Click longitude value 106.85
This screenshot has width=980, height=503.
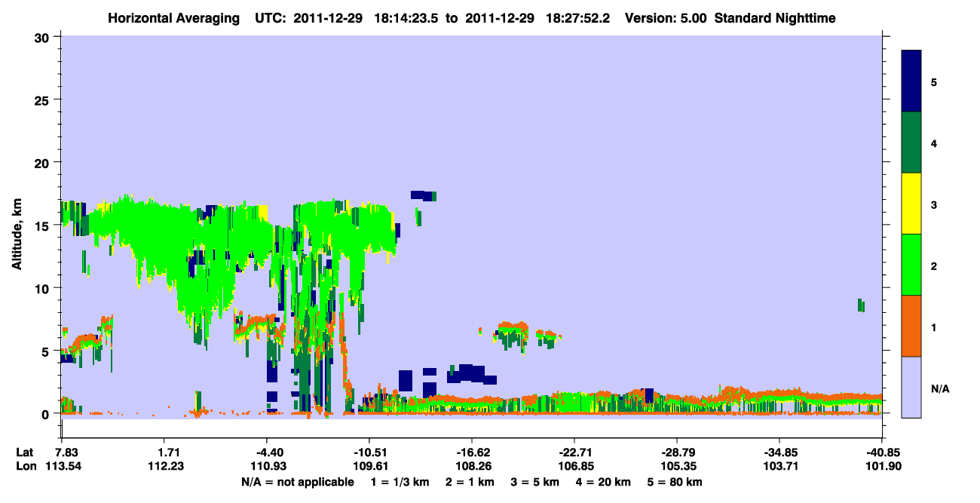pyautogui.click(x=574, y=467)
